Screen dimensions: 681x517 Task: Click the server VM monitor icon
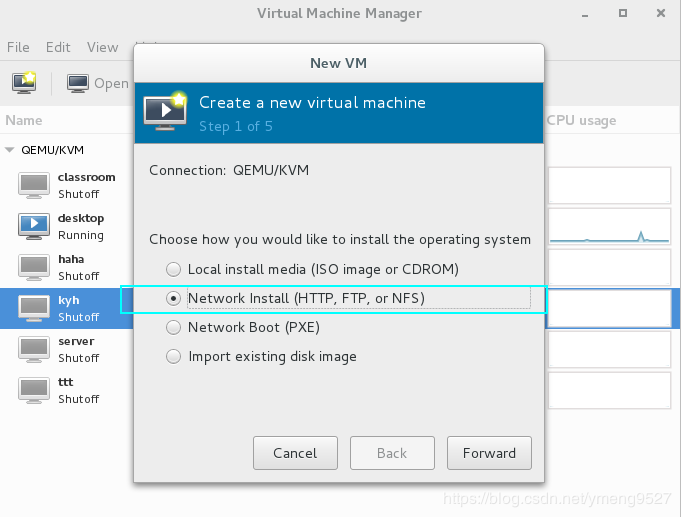[x=34, y=349]
